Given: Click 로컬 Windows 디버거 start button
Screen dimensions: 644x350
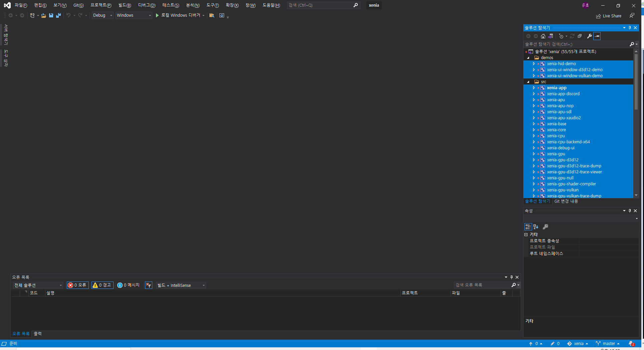Looking at the screenshot, I should pos(180,15).
